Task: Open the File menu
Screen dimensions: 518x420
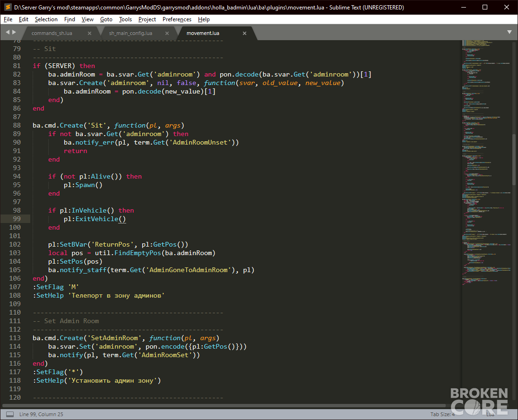Action: coord(8,19)
